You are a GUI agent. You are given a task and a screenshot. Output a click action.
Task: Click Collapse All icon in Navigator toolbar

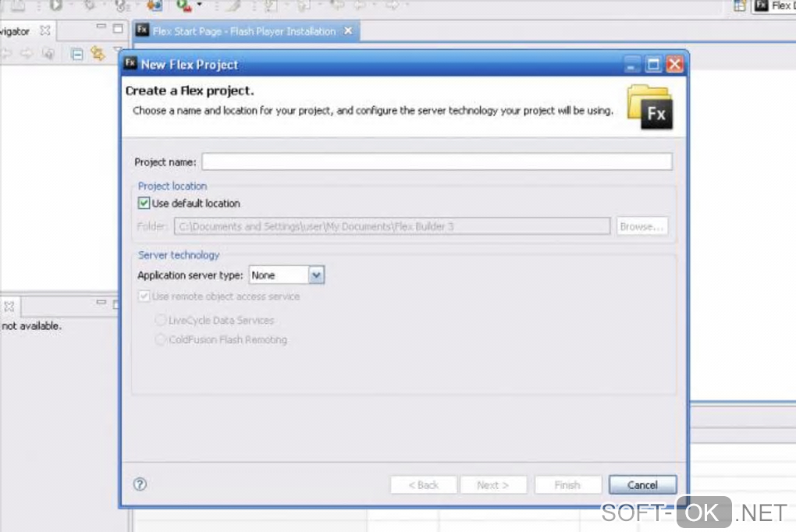click(76, 54)
